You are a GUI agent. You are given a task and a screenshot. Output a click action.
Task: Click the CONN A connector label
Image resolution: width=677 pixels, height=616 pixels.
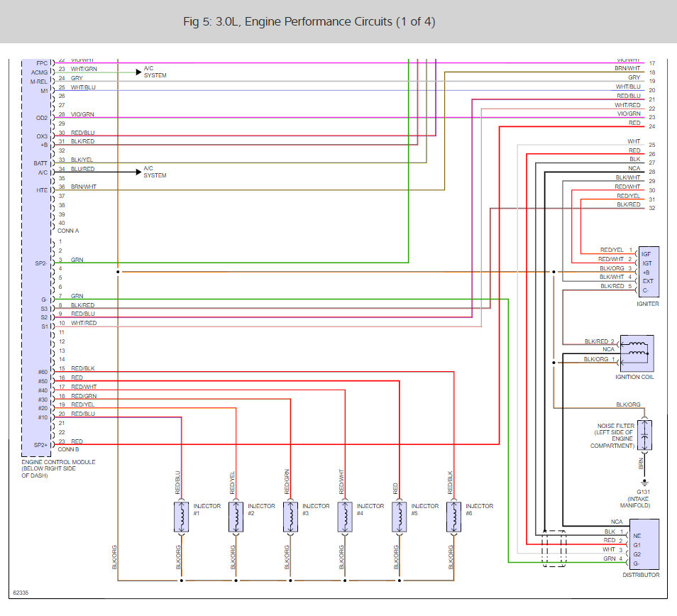(68, 231)
